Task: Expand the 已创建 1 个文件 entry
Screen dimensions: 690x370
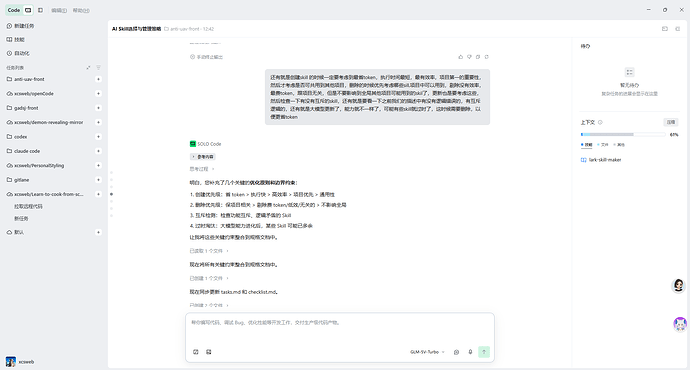Action: click(x=209, y=278)
